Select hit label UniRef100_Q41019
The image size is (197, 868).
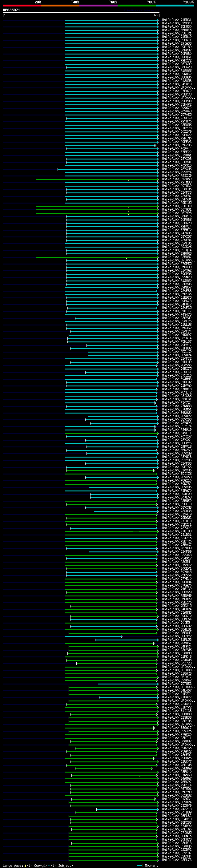point(177,84)
